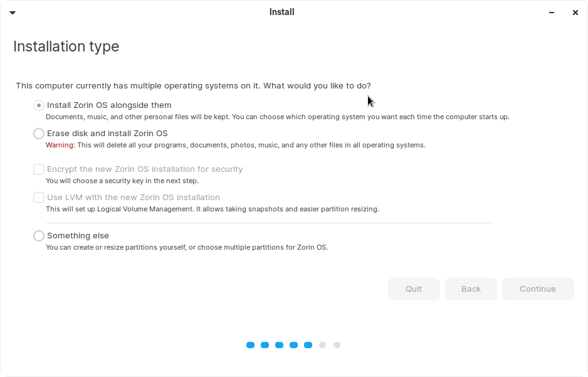Select Install Zorin OS alongside them
The image size is (588, 377).
point(39,105)
